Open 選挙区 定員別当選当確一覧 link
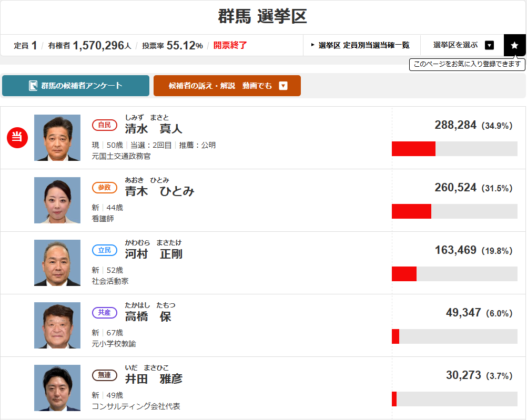 [361, 45]
